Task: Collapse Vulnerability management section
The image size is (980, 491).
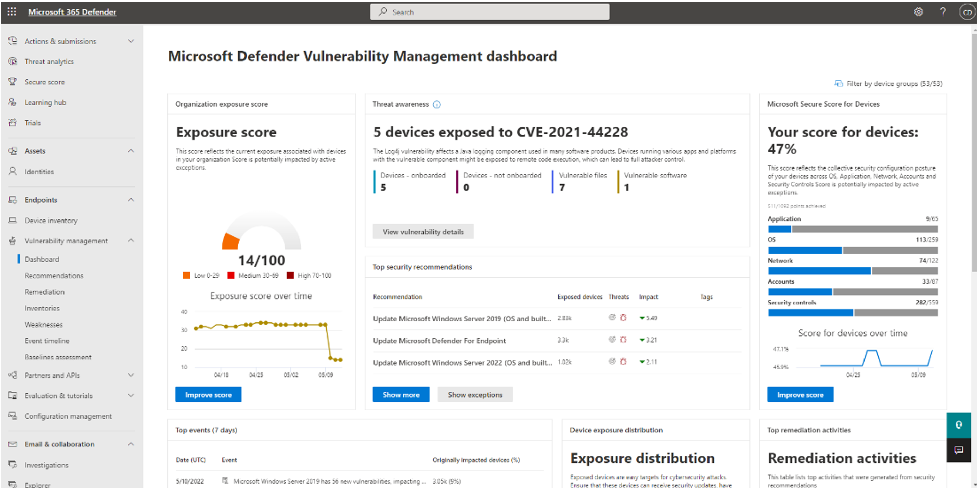Action: pos(131,240)
